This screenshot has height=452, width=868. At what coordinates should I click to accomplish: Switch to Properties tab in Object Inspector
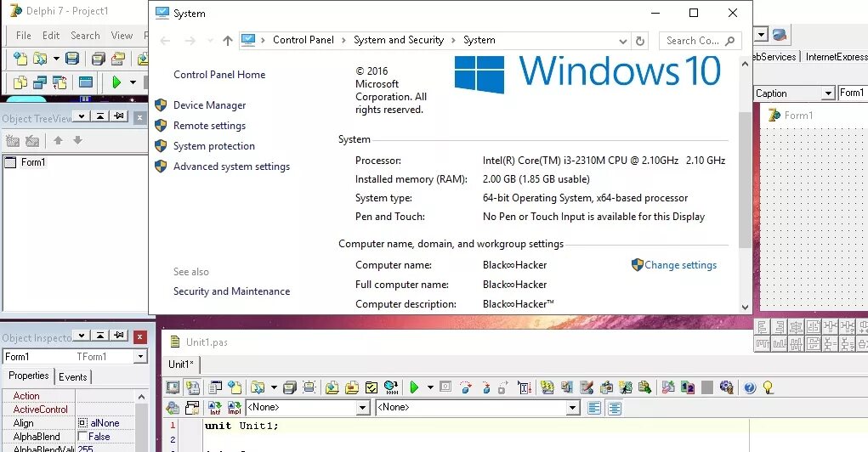coord(29,376)
